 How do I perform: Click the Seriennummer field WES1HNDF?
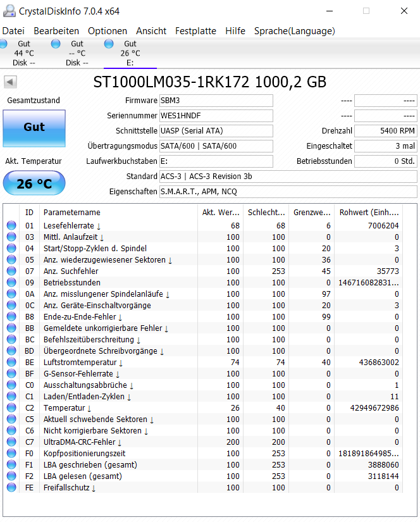[216, 116]
